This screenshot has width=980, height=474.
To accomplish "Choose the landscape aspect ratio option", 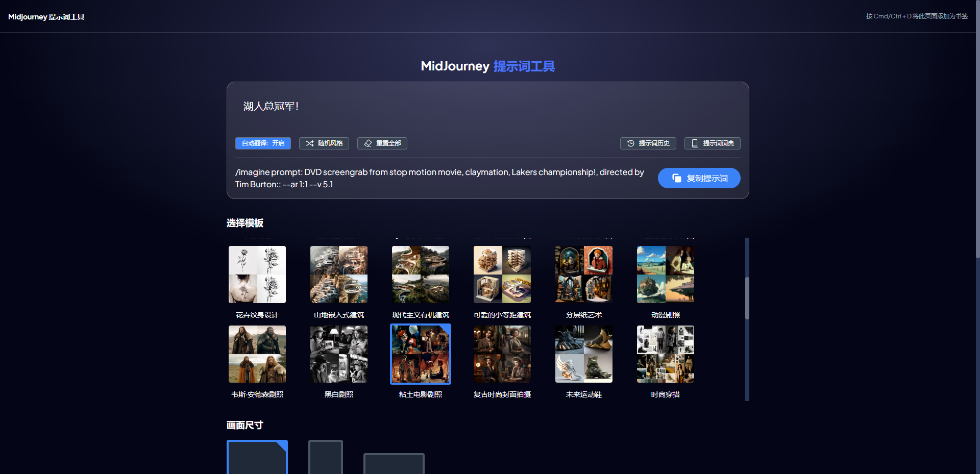I will pyautogui.click(x=394, y=463).
